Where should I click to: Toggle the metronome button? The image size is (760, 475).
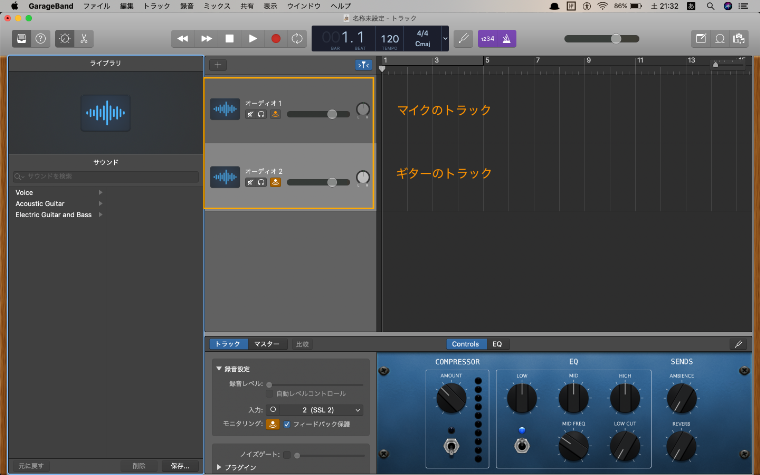[x=507, y=39]
